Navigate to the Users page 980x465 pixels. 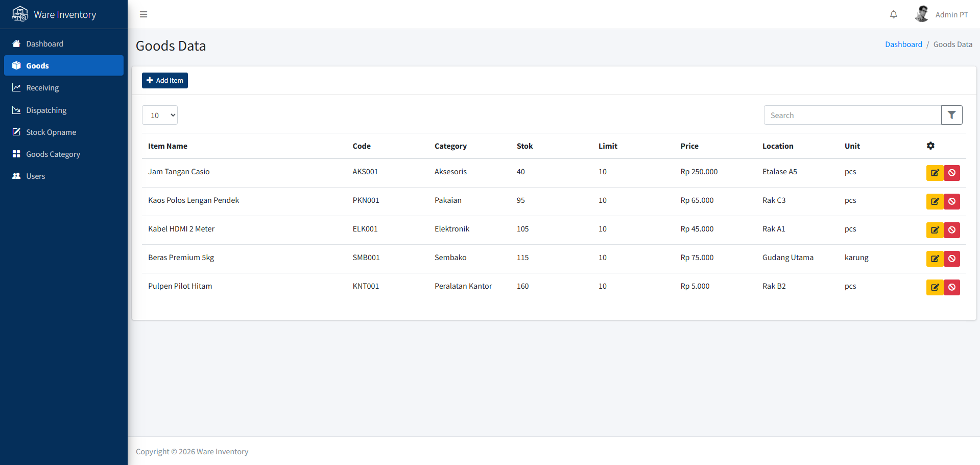[x=35, y=176]
